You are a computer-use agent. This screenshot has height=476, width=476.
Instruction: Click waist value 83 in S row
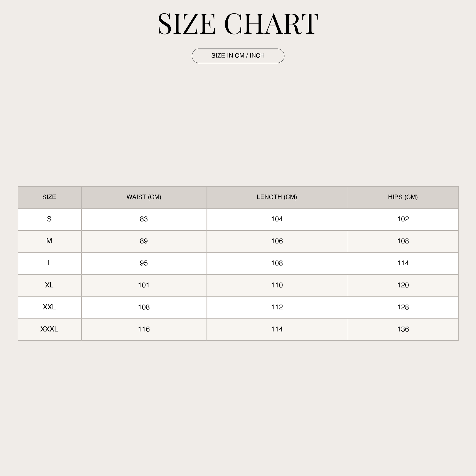[x=144, y=219]
